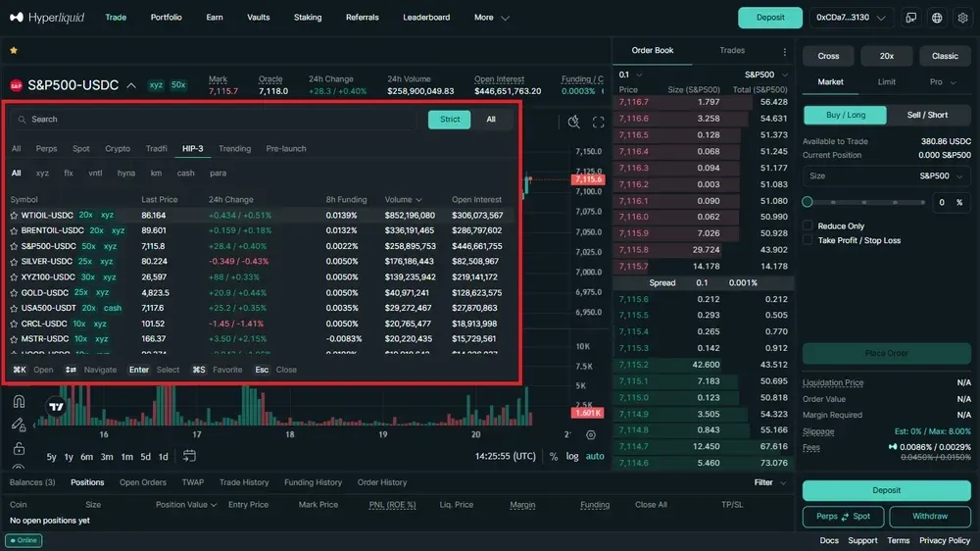Favorite XYZ100-USDC with its star
This screenshot has width=980, height=551.
click(14, 277)
